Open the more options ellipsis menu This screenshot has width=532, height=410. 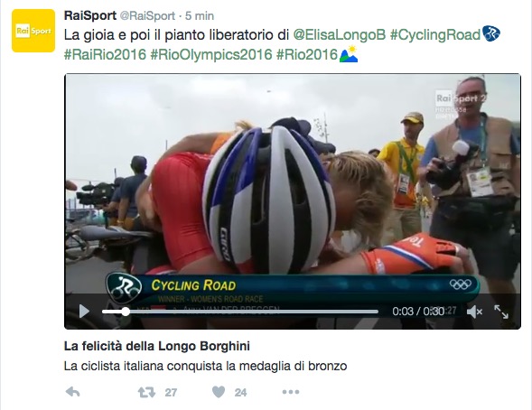(x=291, y=392)
